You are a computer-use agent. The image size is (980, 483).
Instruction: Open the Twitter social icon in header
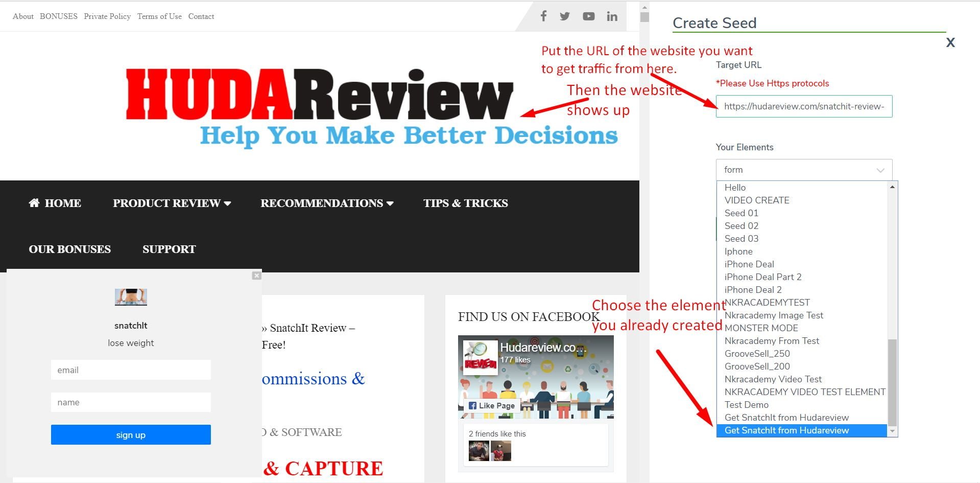(x=564, y=16)
